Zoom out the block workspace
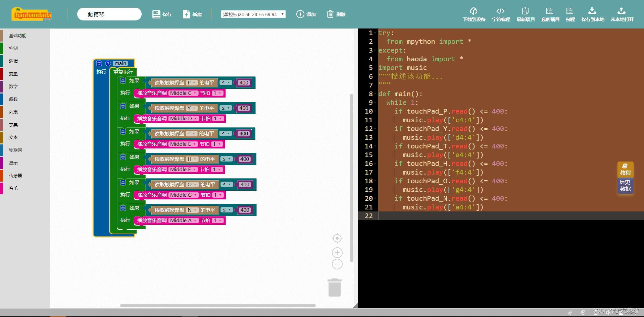 [337, 264]
